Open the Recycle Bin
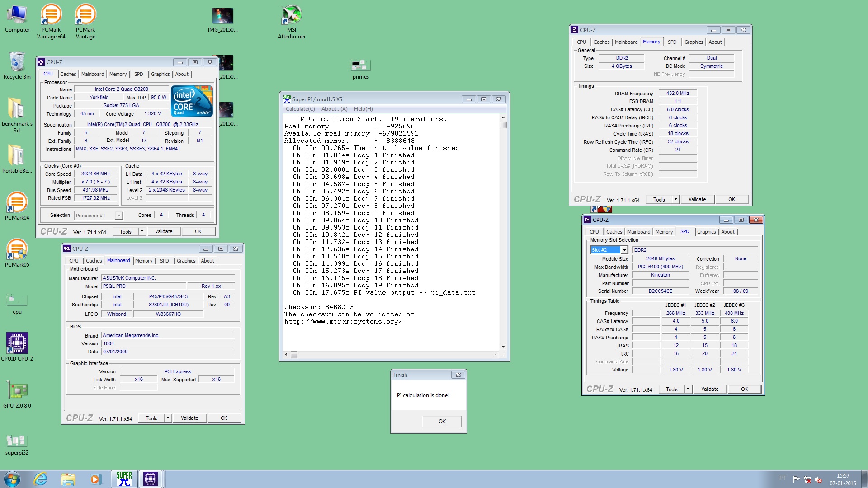The width and height of the screenshot is (868, 488). [x=17, y=66]
